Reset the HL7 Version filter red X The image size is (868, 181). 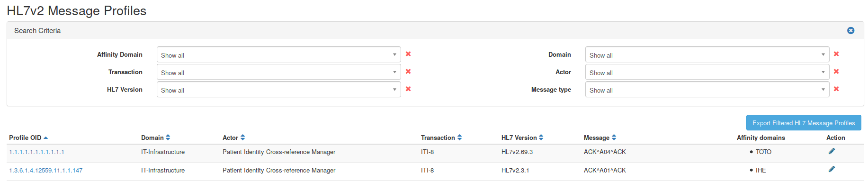[x=408, y=89]
